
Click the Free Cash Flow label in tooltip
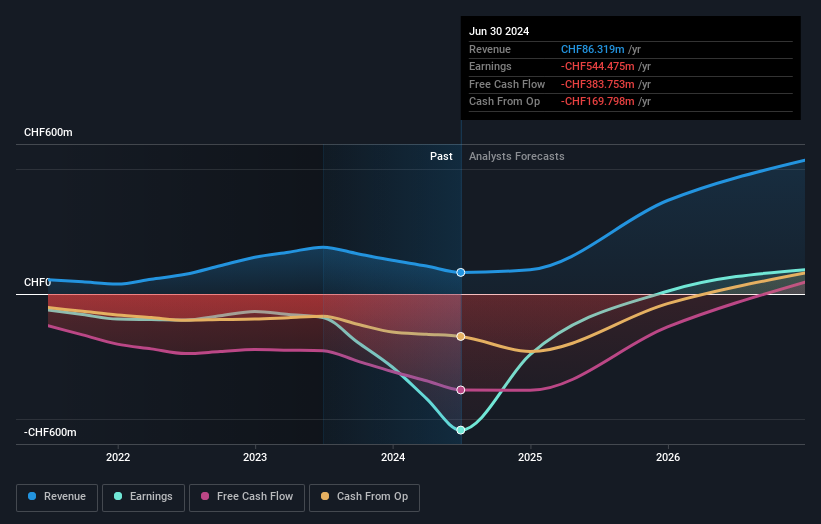(507, 84)
